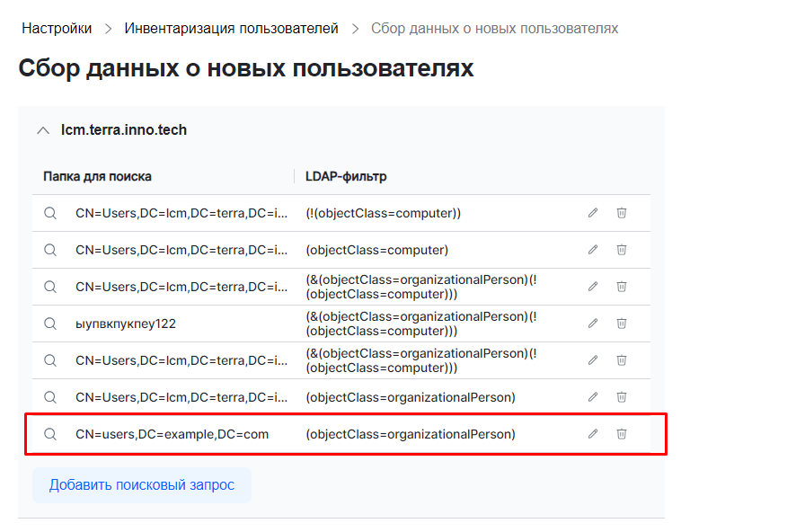
Task: Click the magnifier icon beside ыупвкпукпеу122
Action: (x=49, y=324)
